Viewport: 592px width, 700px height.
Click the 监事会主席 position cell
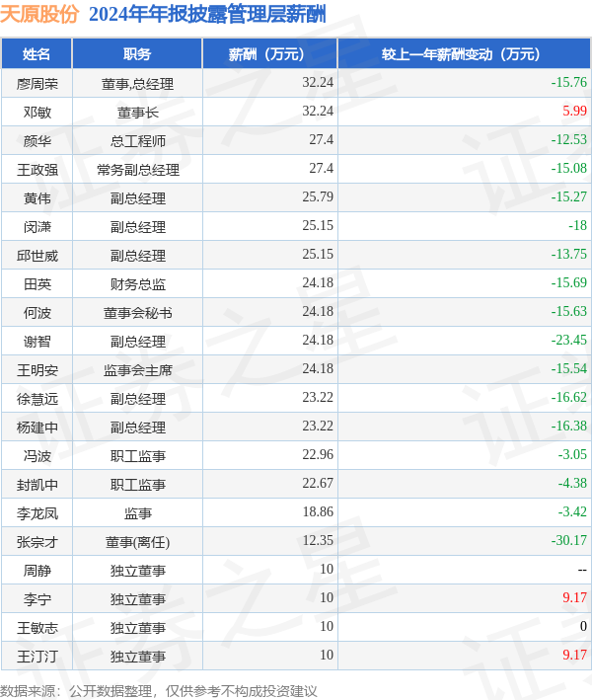pyautogui.click(x=137, y=369)
